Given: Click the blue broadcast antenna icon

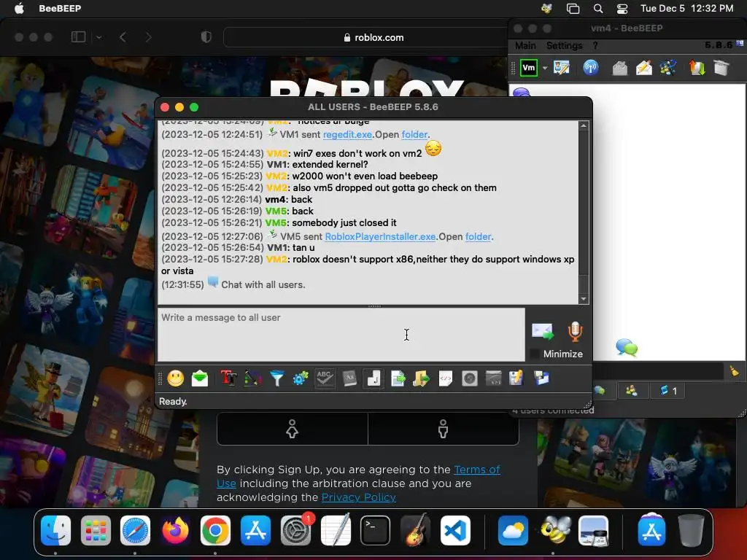Looking at the screenshot, I should (591, 68).
